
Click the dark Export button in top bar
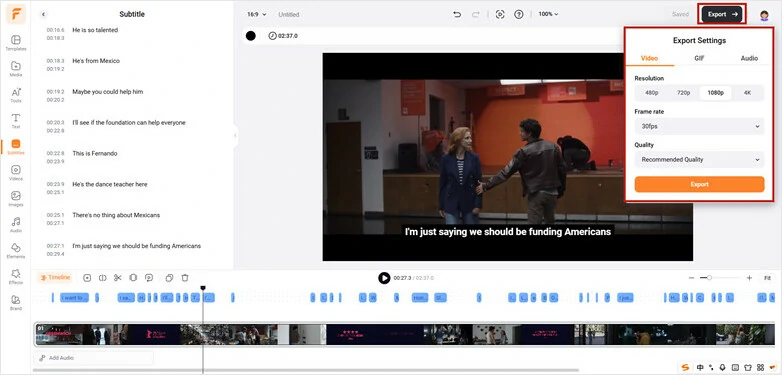pos(722,14)
